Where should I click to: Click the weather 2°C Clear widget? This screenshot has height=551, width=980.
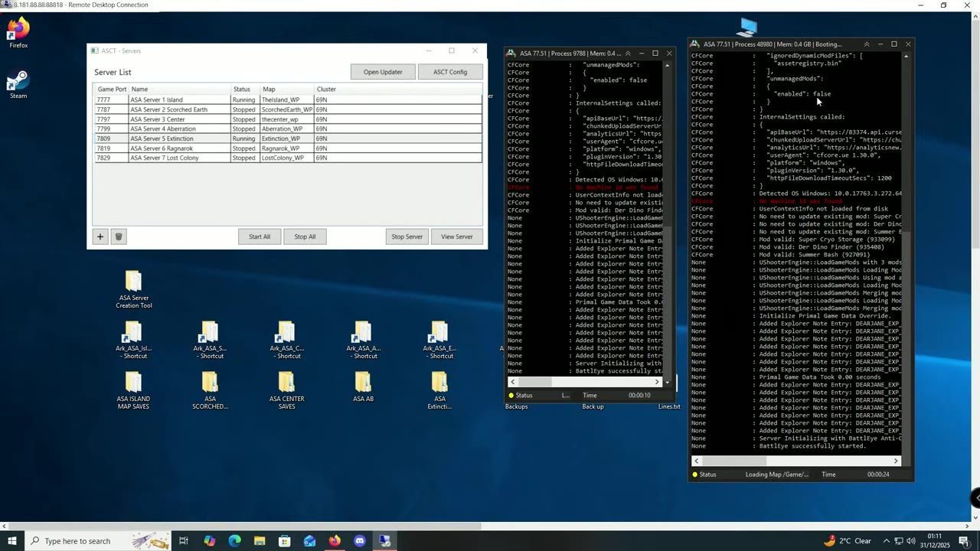click(848, 541)
